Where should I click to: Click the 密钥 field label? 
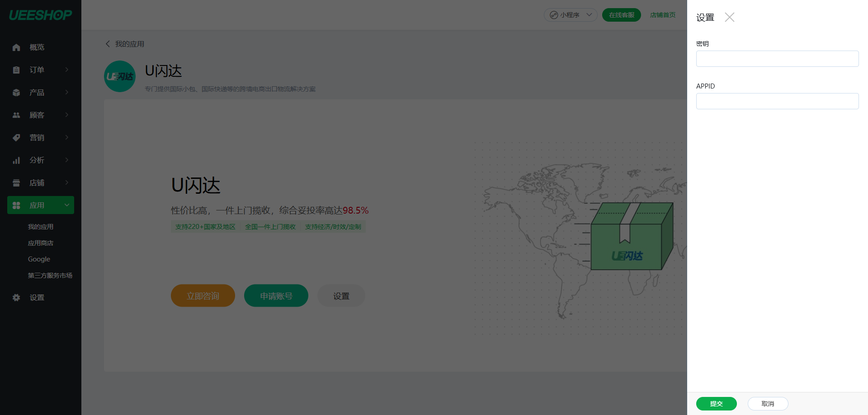pos(703,43)
